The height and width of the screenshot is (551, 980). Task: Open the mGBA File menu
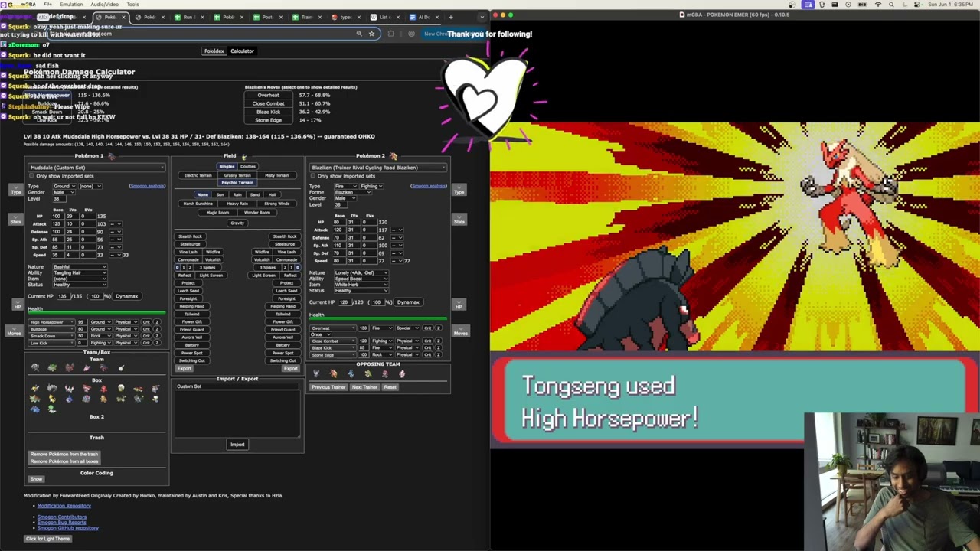click(x=47, y=5)
